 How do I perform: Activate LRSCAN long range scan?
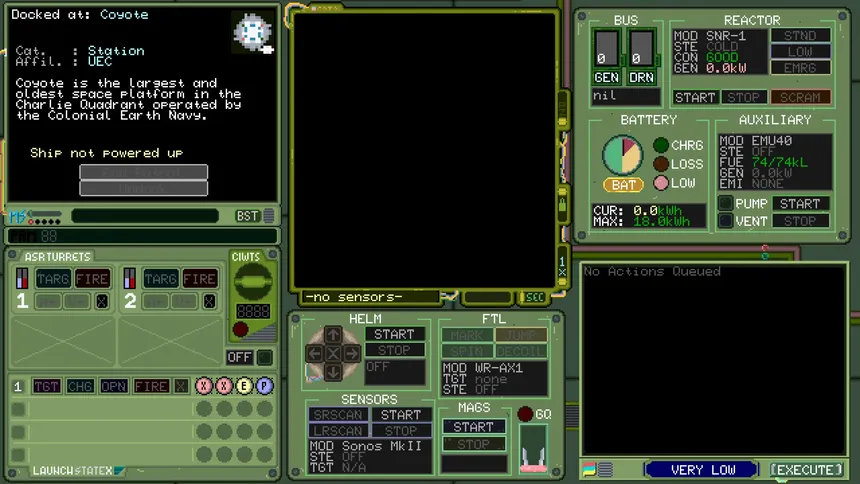coord(338,431)
